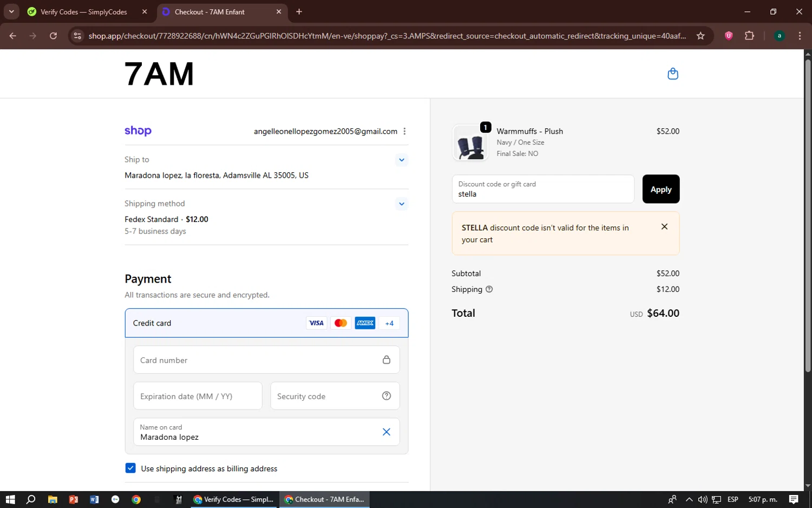
Task: Click the address bar URL
Action: [x=387, y=36]
